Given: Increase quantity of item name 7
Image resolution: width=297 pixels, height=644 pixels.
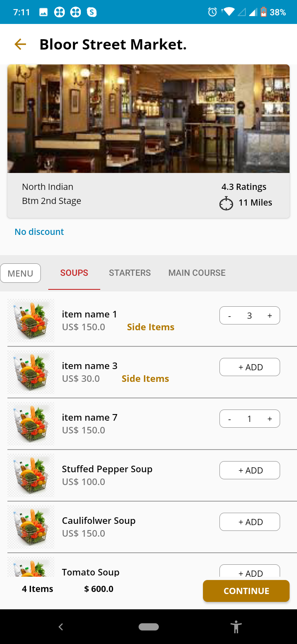Looking at the screenshot, I should [270, 419].
